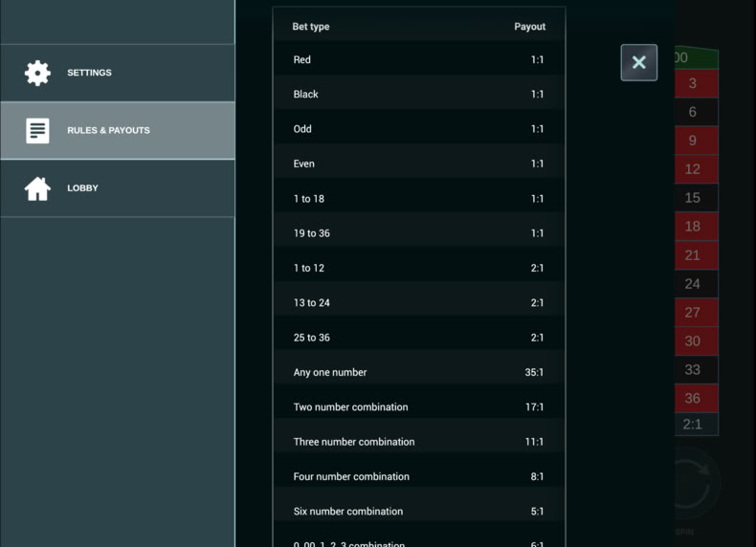
Task: Click the green 00 cell
Action: pyautogui.click(x=697, y=57)
